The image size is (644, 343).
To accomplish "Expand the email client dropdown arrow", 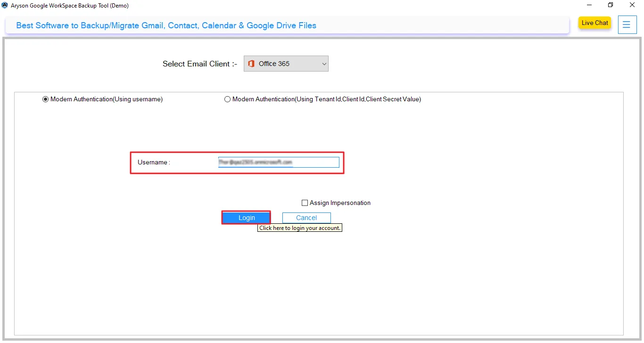I will tap(323, 64).
